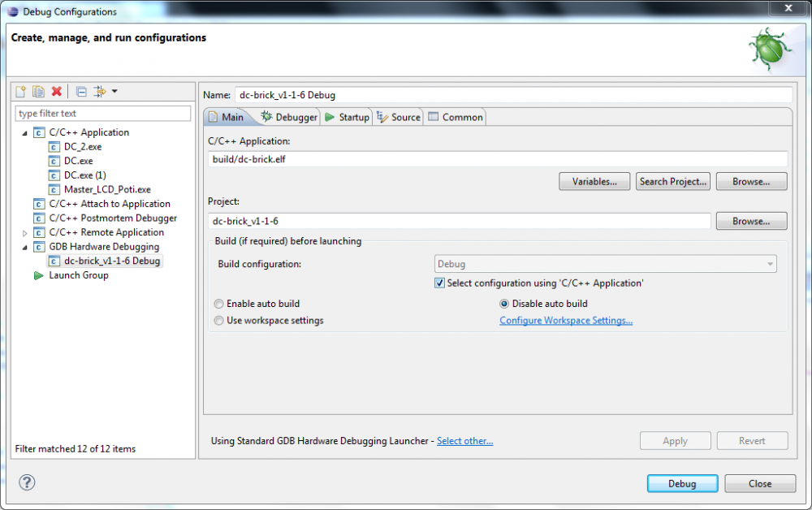The width and height of the screenshot is (812, 510).
Task: Click the 'type filter text' field
Action: (102, 114)
